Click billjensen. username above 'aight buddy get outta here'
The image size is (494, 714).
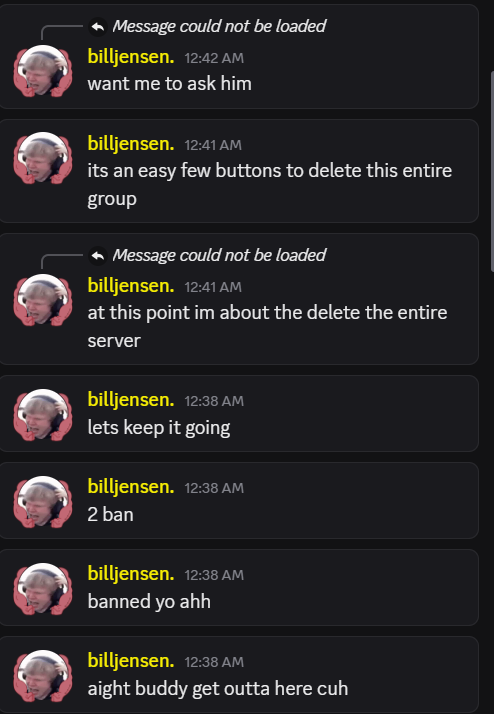click(x=131, y=661)
